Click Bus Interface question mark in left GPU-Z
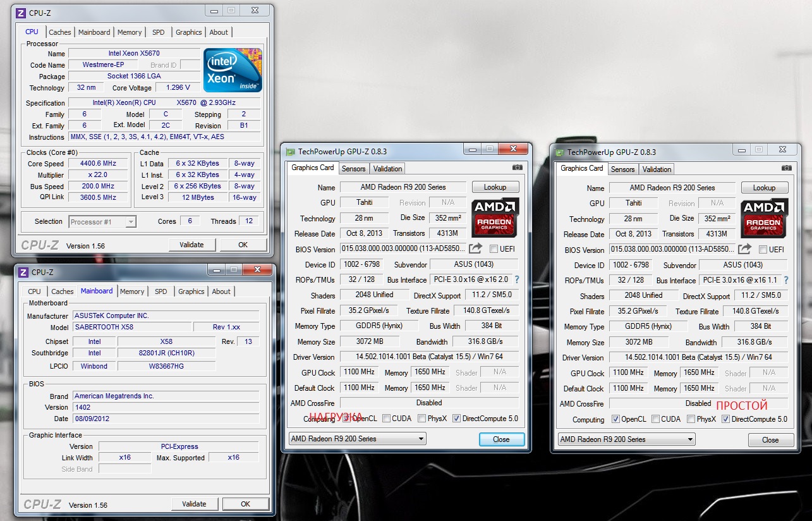 517,279
